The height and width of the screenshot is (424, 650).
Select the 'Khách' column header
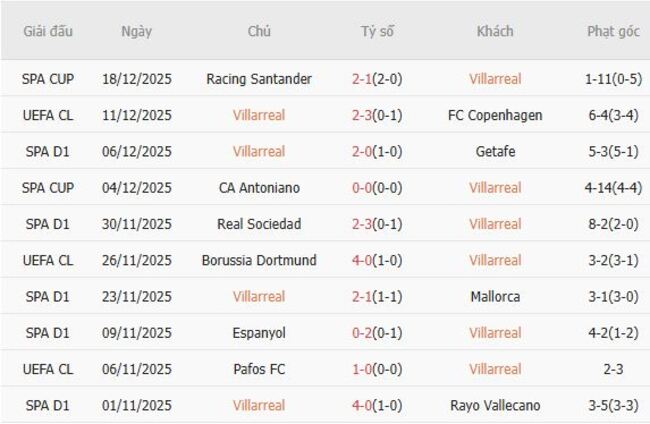click(x=495, y=31)
